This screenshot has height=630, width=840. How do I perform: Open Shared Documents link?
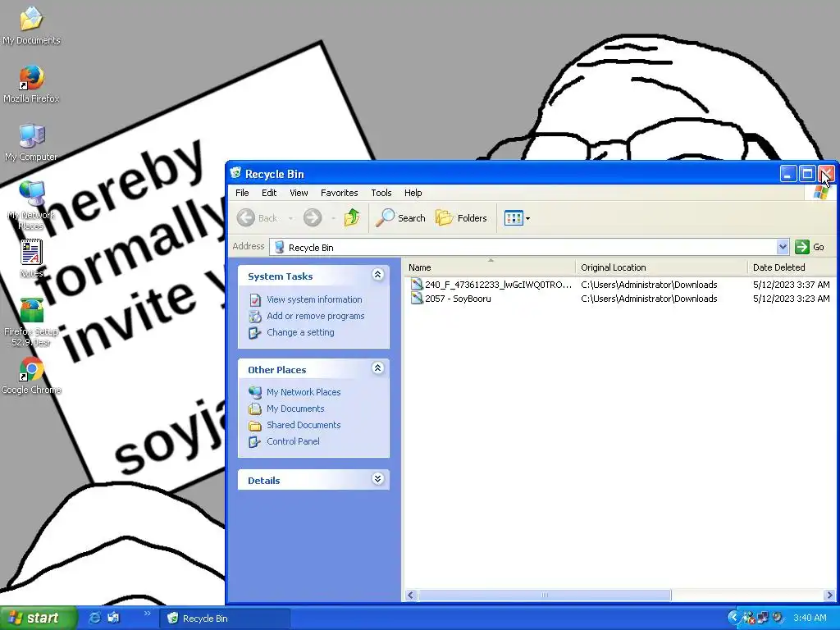pos(304,425)
